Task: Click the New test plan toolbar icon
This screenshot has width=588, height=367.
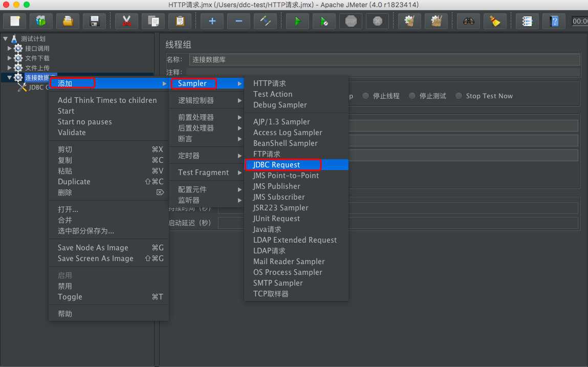Action: pos(15,21)
